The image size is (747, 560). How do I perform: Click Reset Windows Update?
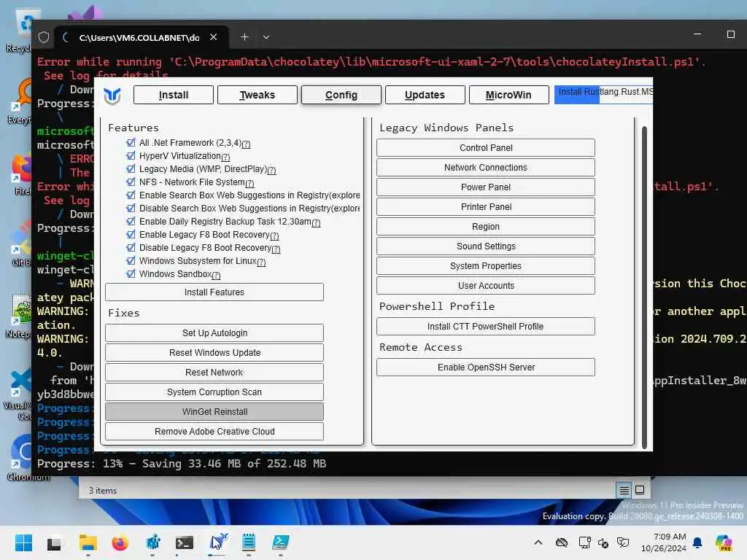pos(214,352)
